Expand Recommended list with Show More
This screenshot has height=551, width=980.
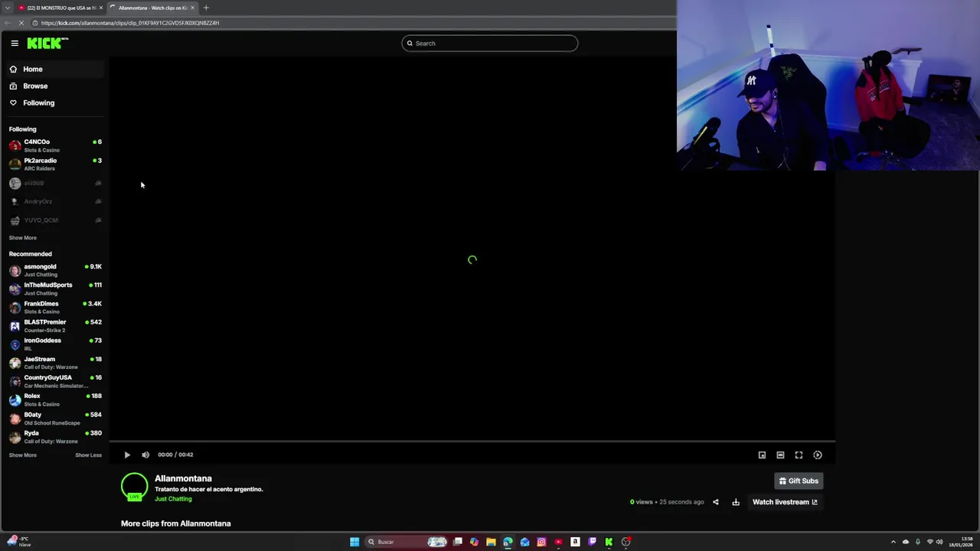click(x=22, y=455)
